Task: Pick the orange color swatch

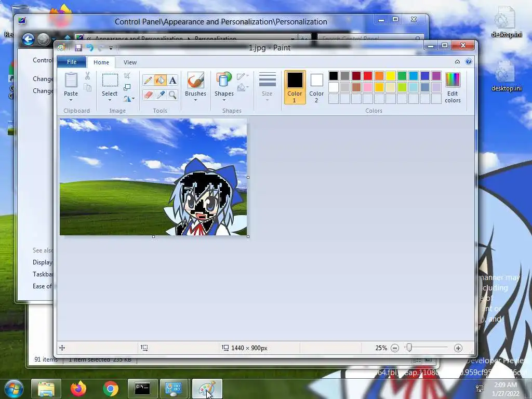Action: pyautogui.click(x=379, y=76)
